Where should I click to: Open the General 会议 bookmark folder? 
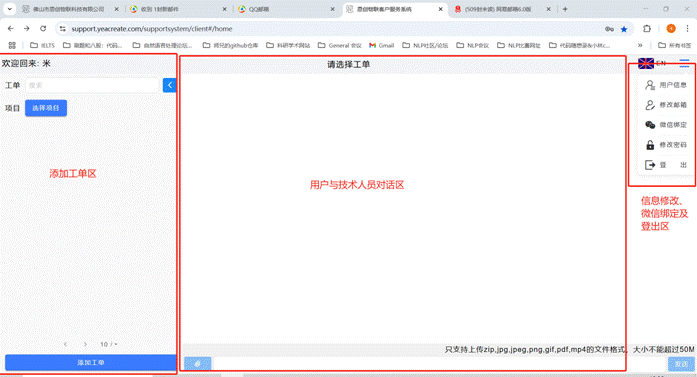pos(340,45)
